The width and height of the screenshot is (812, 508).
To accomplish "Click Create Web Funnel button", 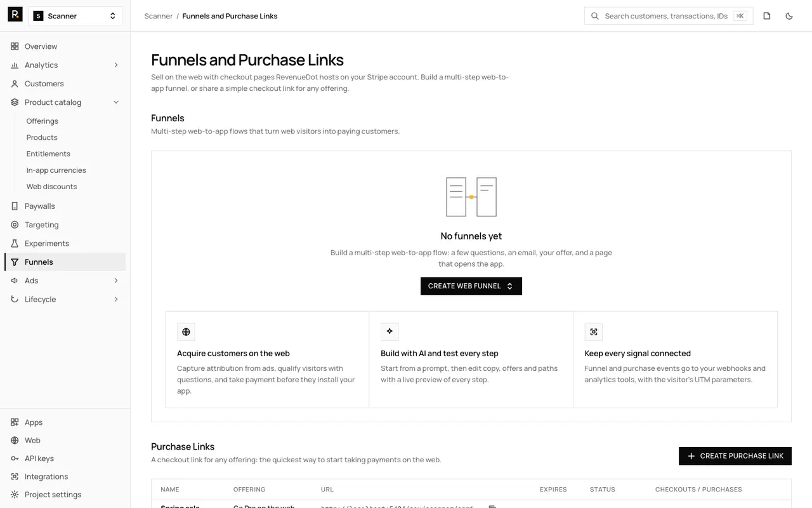I will click(x=471, y=286).
